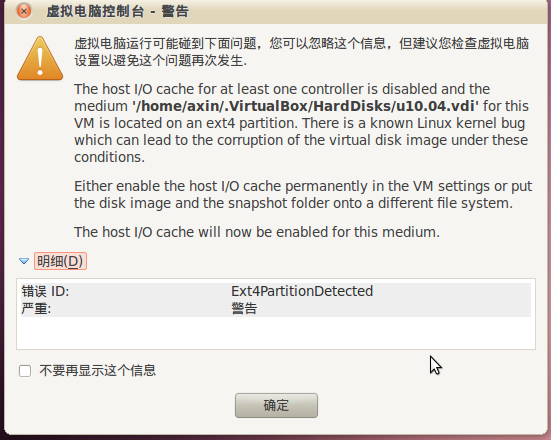
Task: Click the 'host I/O cache will now be enabled' text
Action: 257,232
